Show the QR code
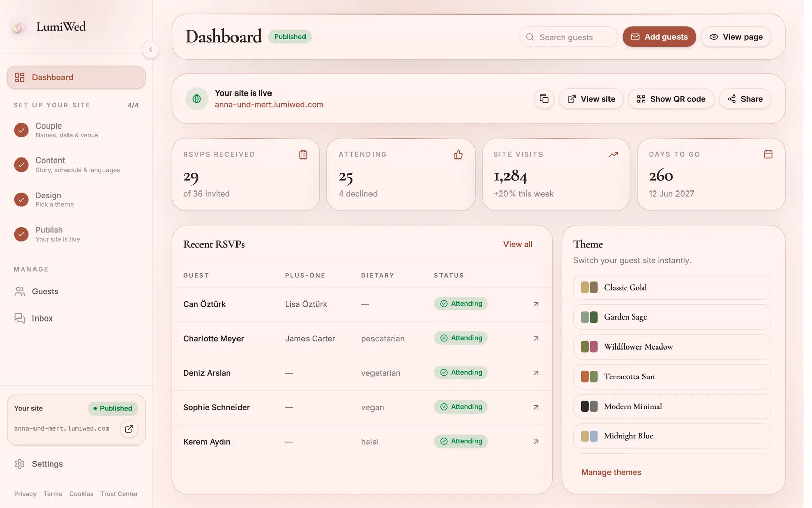Screen dimensions: 812x508 [x=671, y=99]
